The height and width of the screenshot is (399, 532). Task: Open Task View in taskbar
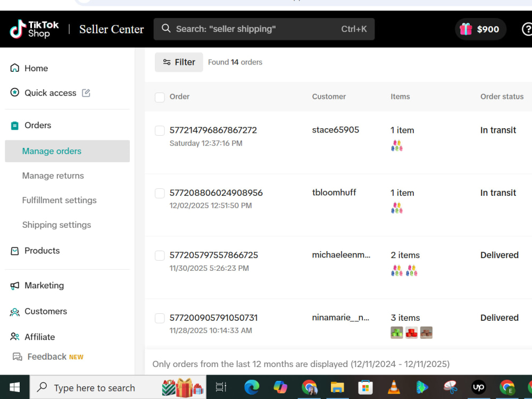click(221, 387)
